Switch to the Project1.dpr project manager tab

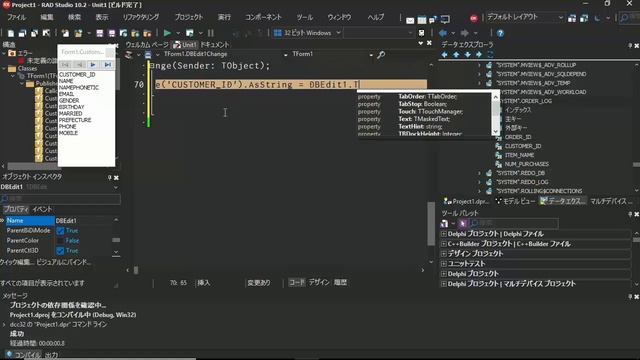[466, 201]
